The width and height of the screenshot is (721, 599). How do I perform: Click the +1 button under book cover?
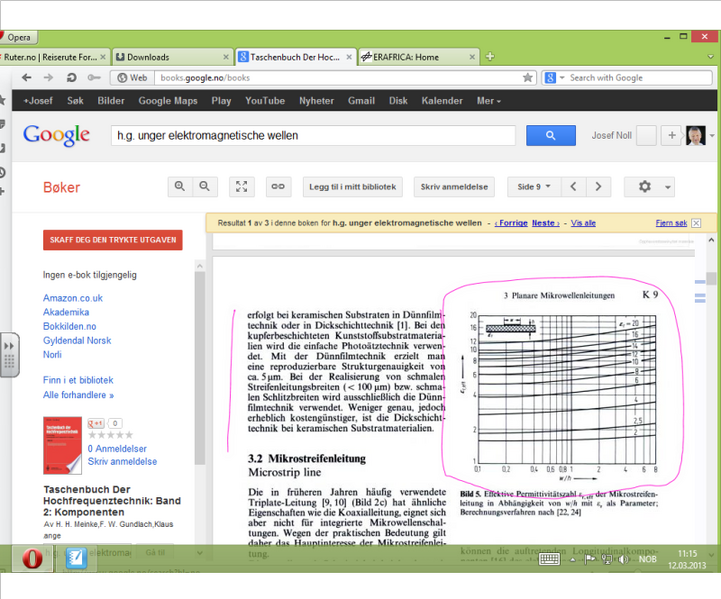coord(96,423)
